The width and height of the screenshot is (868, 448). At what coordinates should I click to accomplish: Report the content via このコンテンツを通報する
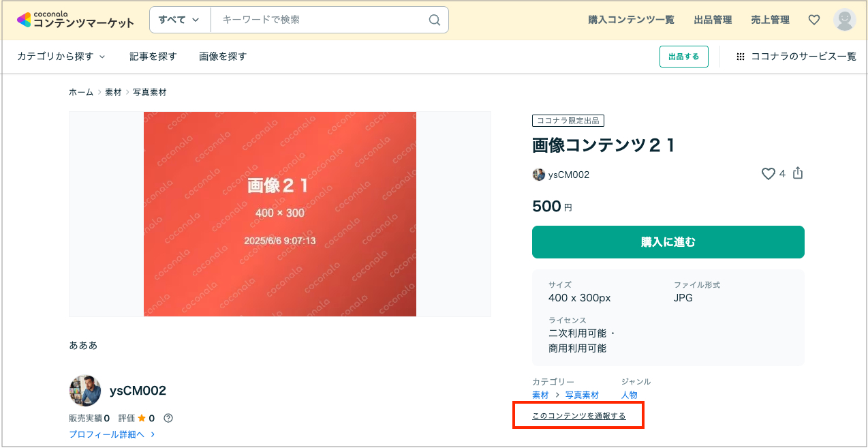click(578, 414)
